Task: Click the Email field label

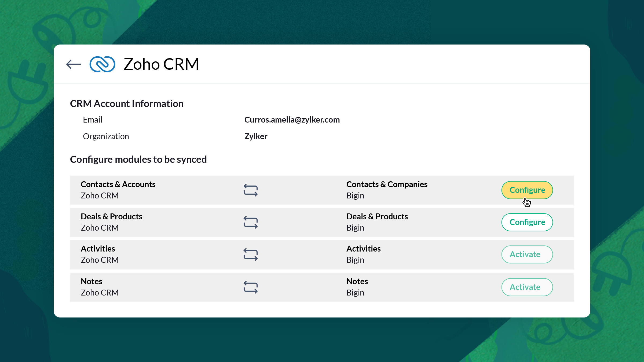Action: (x=93, y=120)
